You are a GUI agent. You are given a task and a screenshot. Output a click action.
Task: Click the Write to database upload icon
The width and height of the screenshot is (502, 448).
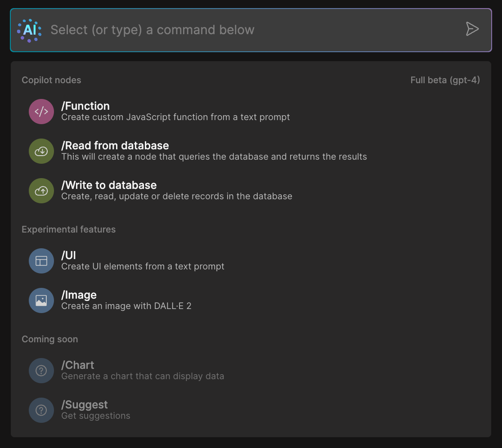[41, 191]
